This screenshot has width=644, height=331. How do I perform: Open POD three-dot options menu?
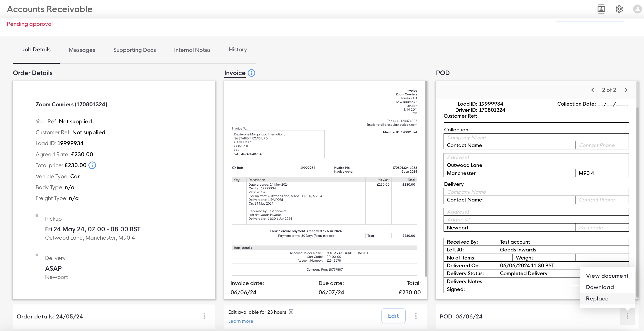tap(627, 316)
